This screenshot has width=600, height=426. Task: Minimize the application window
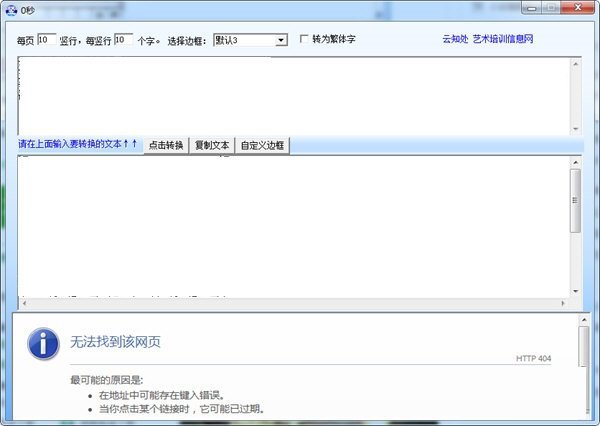tap(528, 11)
